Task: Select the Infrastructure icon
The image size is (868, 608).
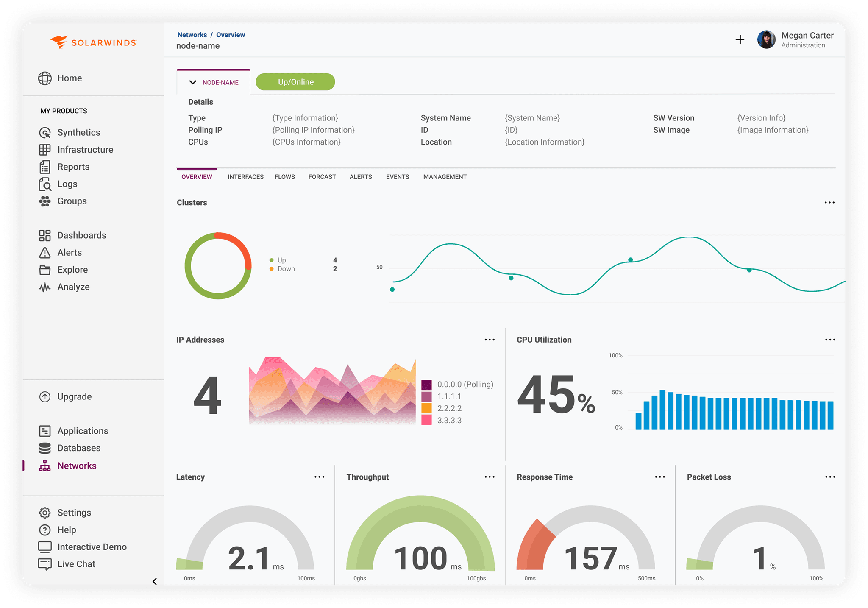Action: tap(45, 149)
